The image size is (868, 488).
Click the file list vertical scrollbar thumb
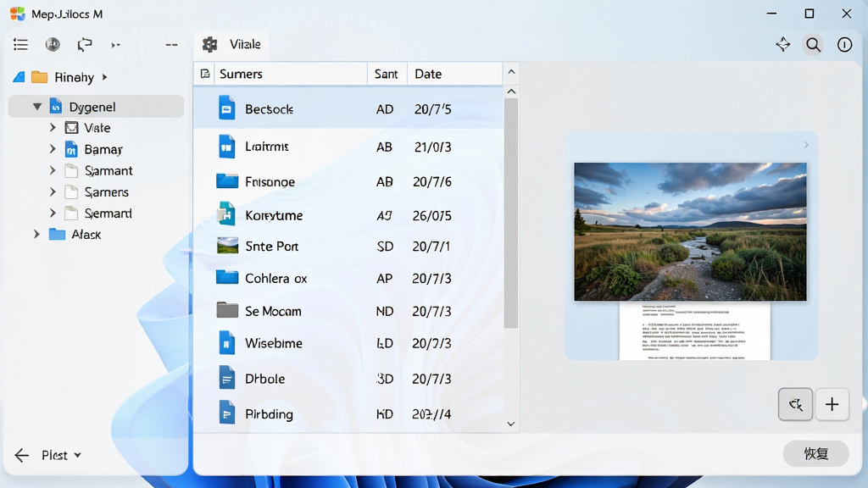(x=511, y=213)
